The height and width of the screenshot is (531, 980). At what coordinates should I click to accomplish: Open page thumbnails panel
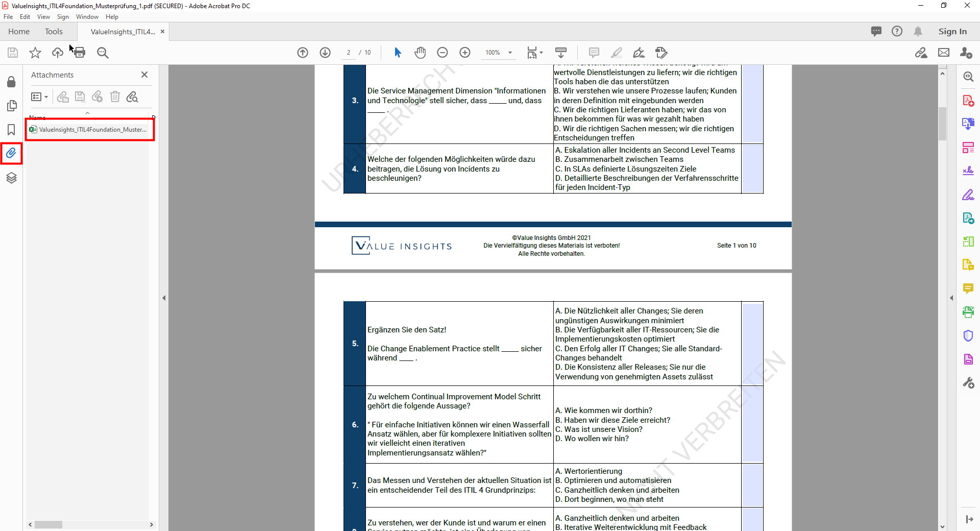(11, 106)
